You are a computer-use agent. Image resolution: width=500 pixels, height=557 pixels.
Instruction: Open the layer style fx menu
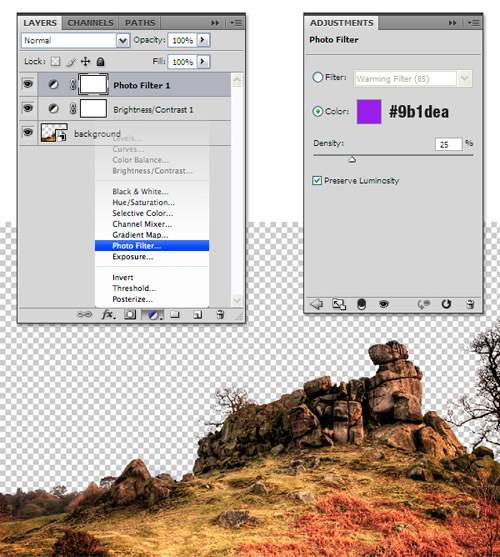[108, 314]
